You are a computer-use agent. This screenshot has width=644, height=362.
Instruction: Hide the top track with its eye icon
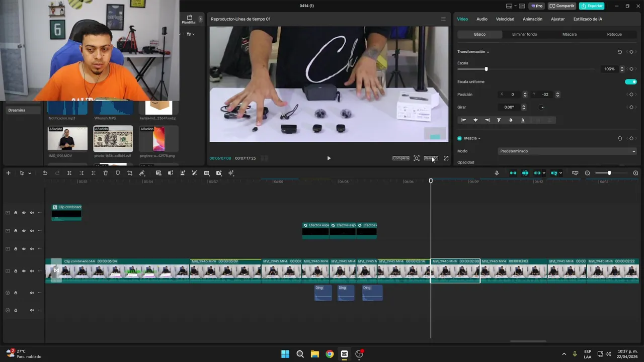24,213
